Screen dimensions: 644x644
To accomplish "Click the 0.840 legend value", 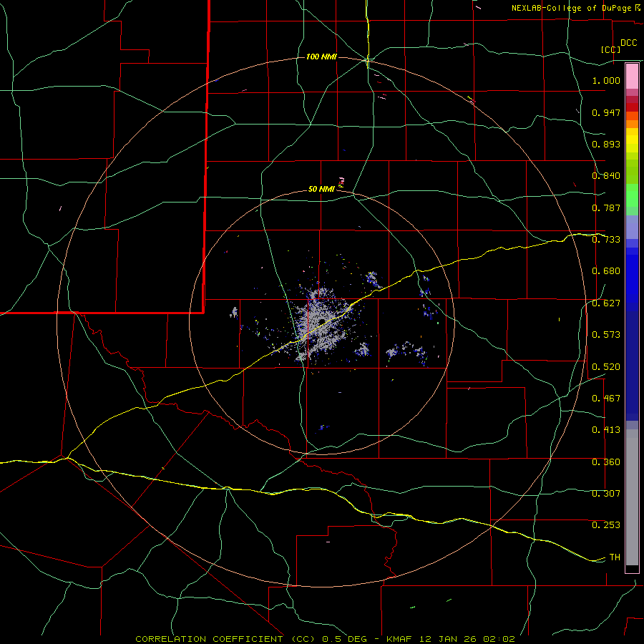I will click(x=606, y=176).
